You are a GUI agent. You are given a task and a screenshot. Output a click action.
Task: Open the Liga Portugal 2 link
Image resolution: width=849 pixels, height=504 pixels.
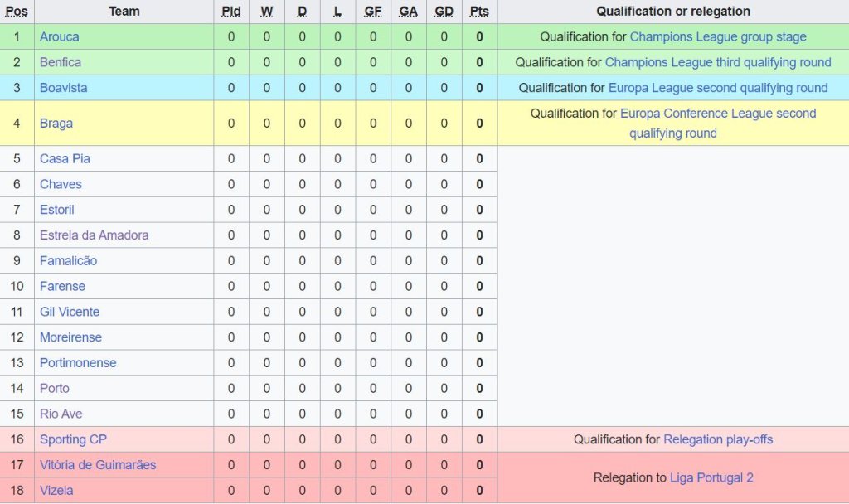coord(711,478)
